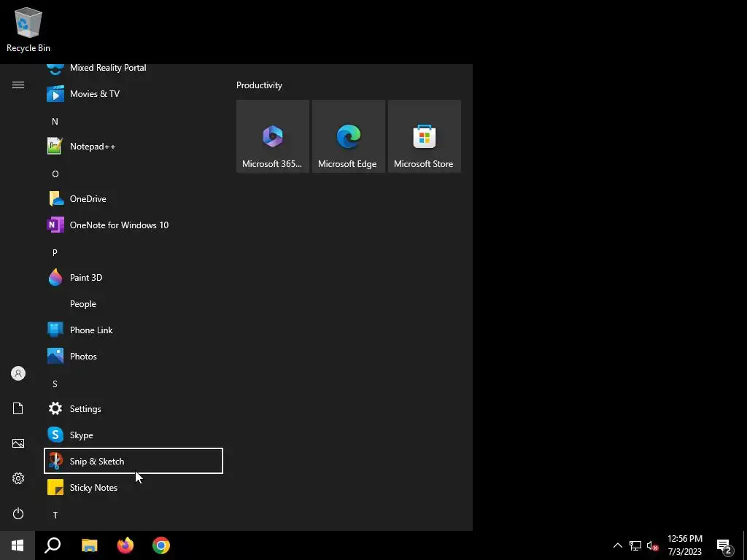Open the Power options icon
The height and width of the screenshot is (560, 747).
pos(18,513)
